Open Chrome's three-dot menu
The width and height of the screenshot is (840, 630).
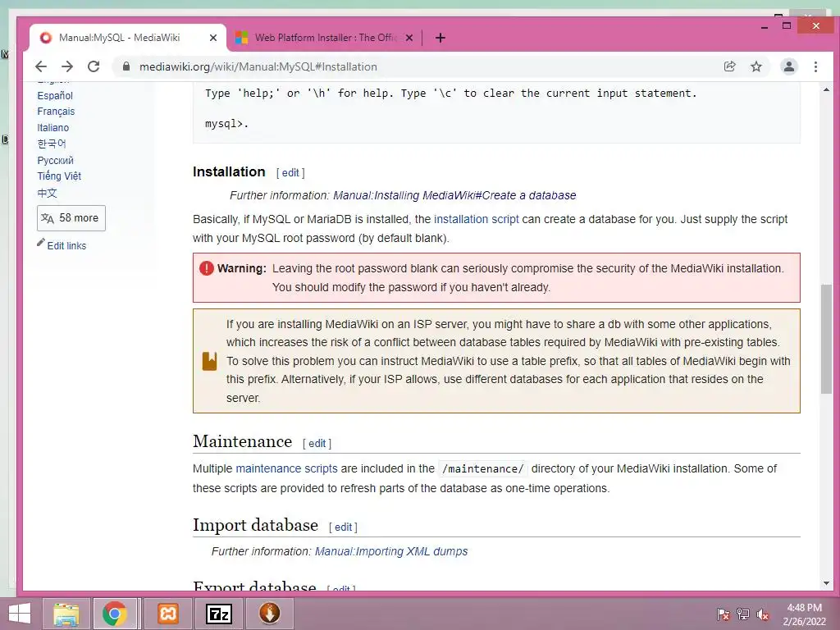click(x=815, y=66)
